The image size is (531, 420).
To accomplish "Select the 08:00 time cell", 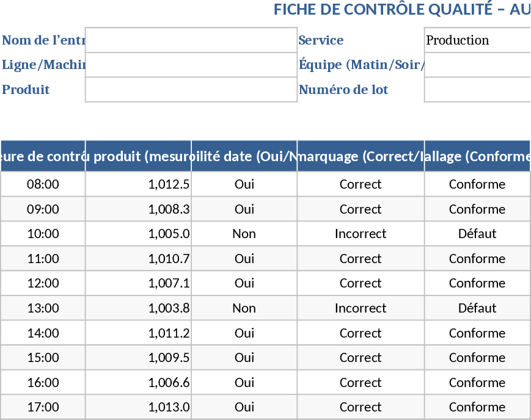I will pyautogui.click(x=42, y=184).
